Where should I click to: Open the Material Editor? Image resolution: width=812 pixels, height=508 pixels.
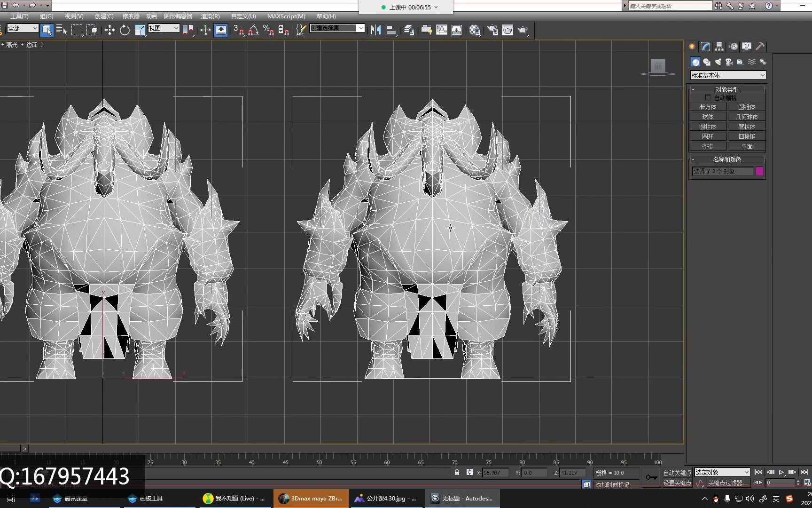[x=475, y=30]
